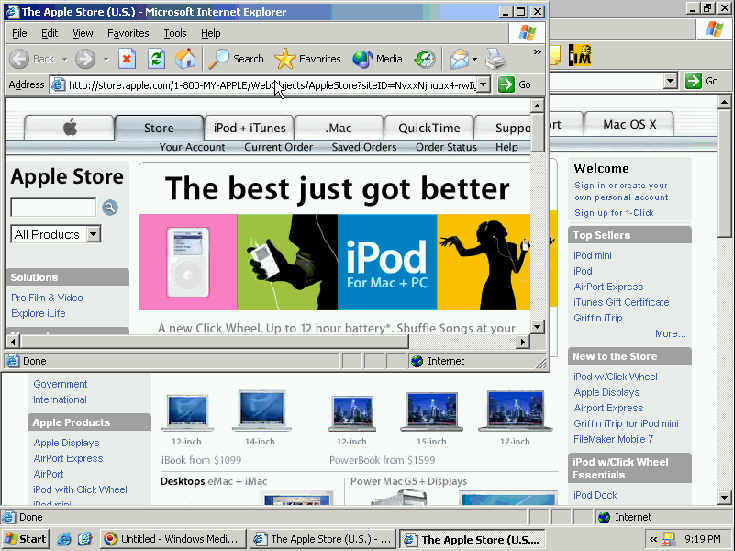The height and width of the screenshot is (551, 735).
Task: Switch to the QuickTime tab
Action: pyautogui.click(x=429, y=128)
